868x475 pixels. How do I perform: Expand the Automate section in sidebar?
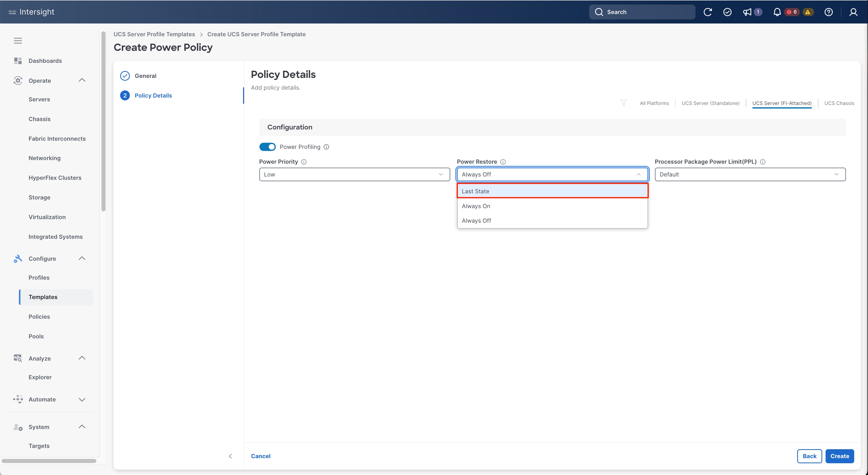[82, 400]
